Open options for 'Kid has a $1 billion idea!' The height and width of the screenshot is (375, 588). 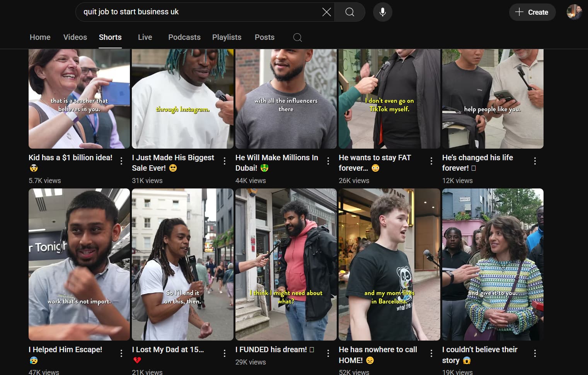tap(121, 161)
